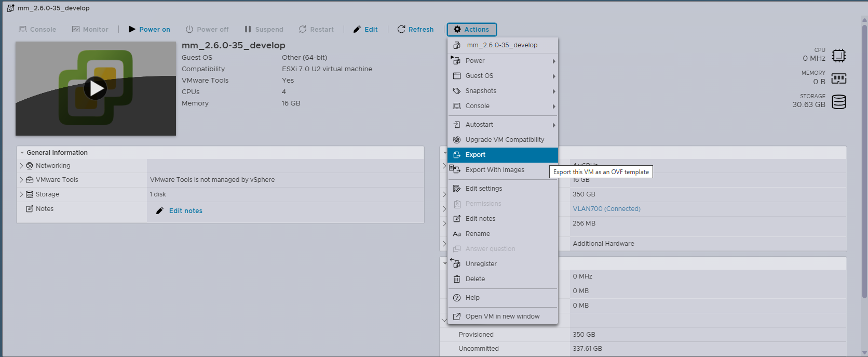
Task: Select Rename menu entry
Action: pyautogui.click(x=503, y=234)
